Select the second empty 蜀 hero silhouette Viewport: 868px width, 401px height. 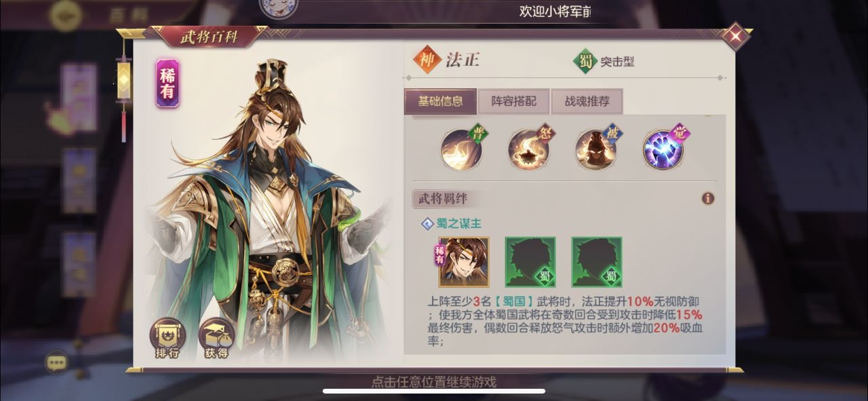click(597, 261)
